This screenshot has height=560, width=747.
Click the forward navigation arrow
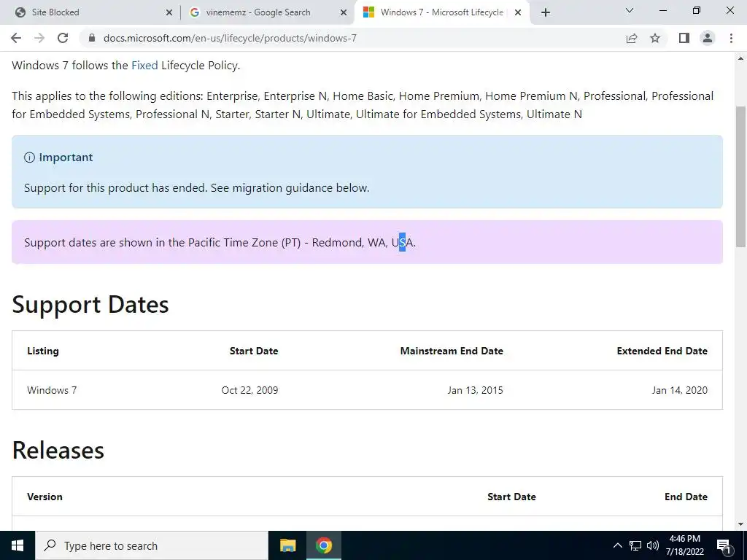[x=39, y=38]
